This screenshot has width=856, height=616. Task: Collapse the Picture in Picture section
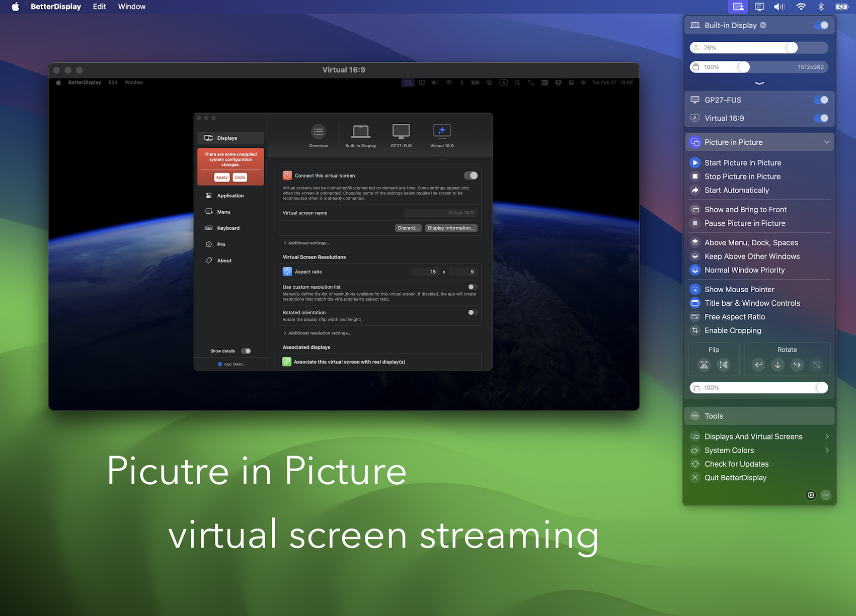click(x=827, y=142)
